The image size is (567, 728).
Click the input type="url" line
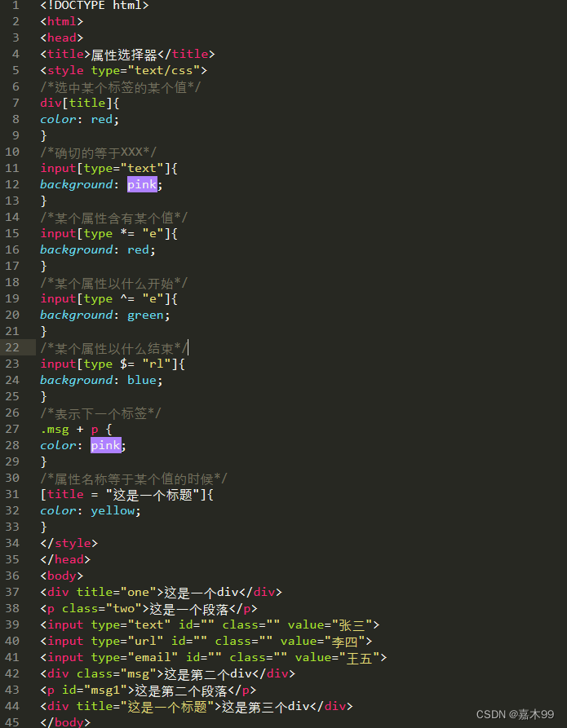pyautogui.click(x=206, y=642)
